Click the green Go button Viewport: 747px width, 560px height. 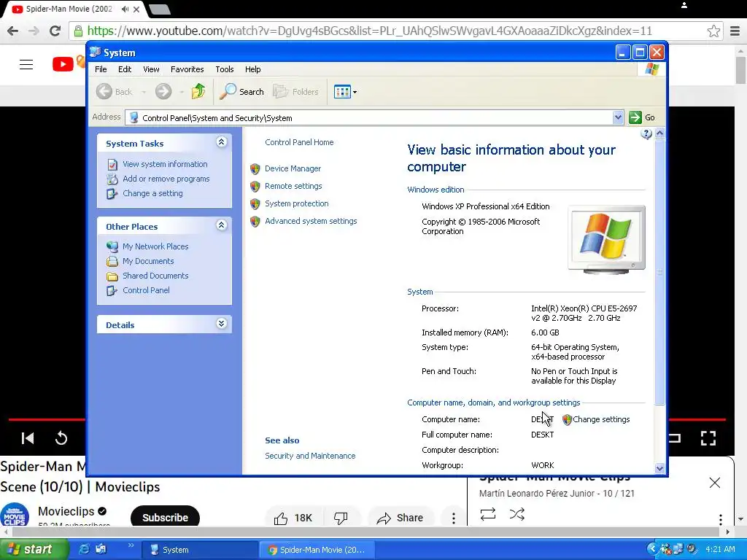point(642,117)
